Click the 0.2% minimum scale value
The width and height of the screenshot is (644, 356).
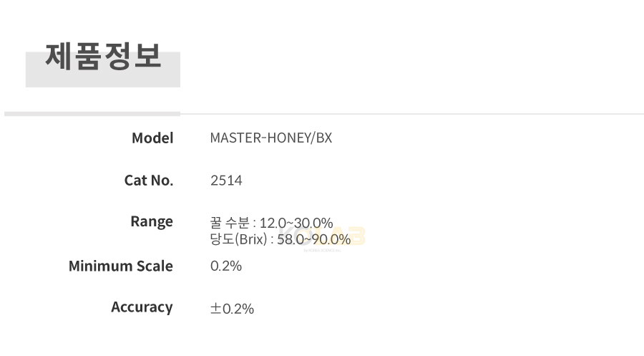(226, 266)
